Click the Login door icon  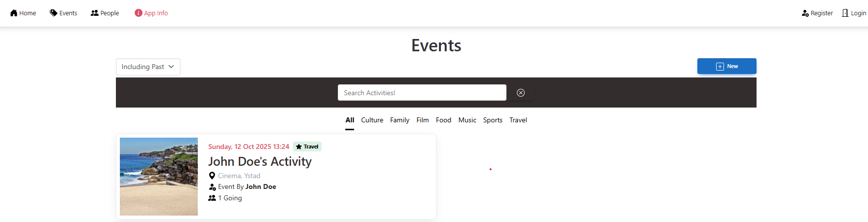845,13
